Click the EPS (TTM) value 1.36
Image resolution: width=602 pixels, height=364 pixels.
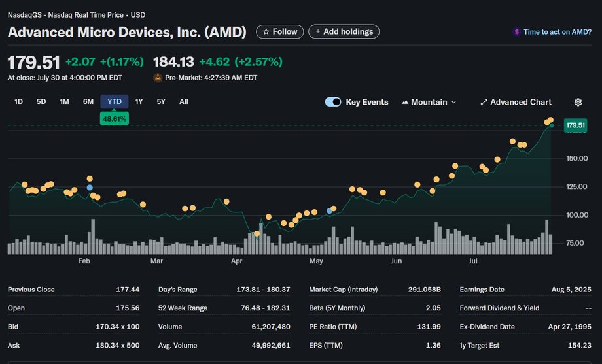click(x=433, y=346)
